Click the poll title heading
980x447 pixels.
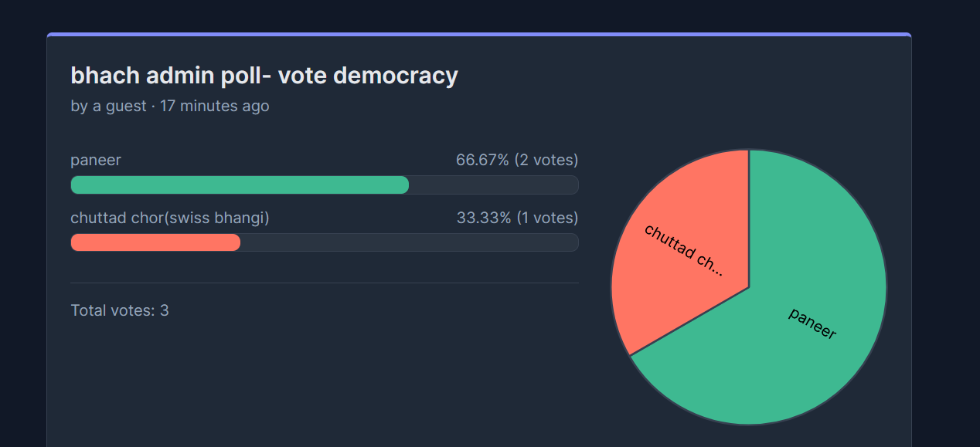(264, 76)
